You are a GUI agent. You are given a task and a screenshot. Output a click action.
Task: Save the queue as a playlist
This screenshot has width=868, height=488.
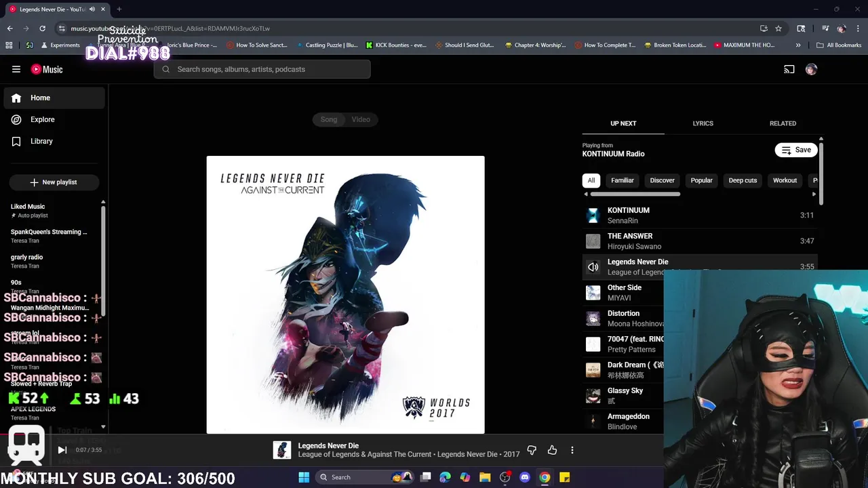[796, 150]
